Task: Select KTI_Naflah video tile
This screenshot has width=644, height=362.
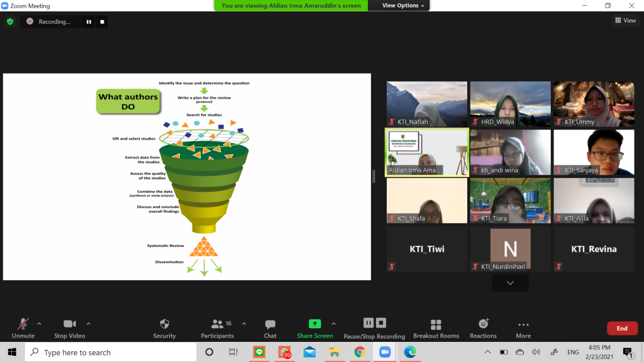Action: 427,104
